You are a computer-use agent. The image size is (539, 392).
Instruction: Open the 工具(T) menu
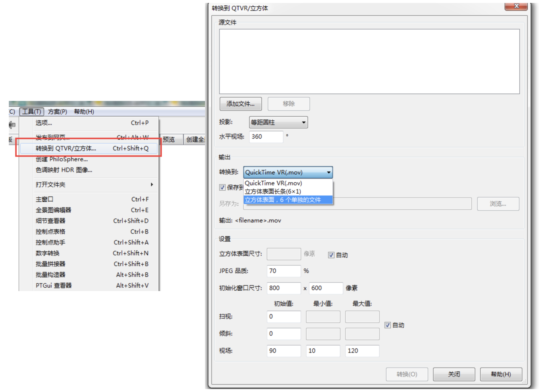32,111
